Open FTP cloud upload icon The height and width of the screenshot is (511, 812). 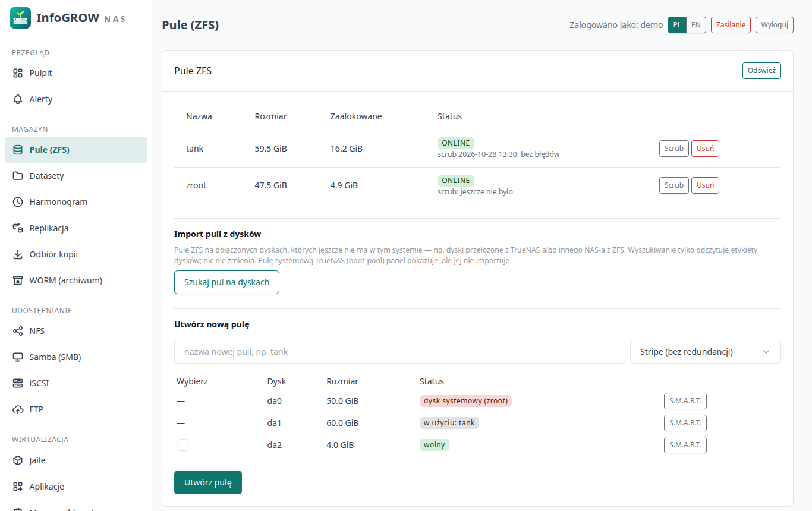click(18, 409)
